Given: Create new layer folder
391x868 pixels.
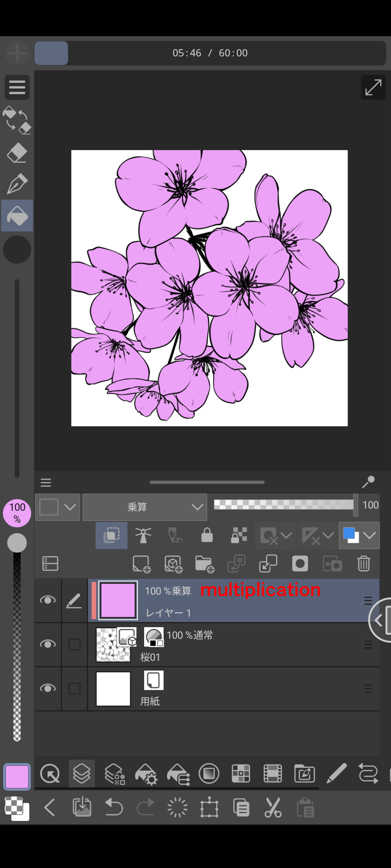Looking at the screenshot, I should [x=205, y=564].
